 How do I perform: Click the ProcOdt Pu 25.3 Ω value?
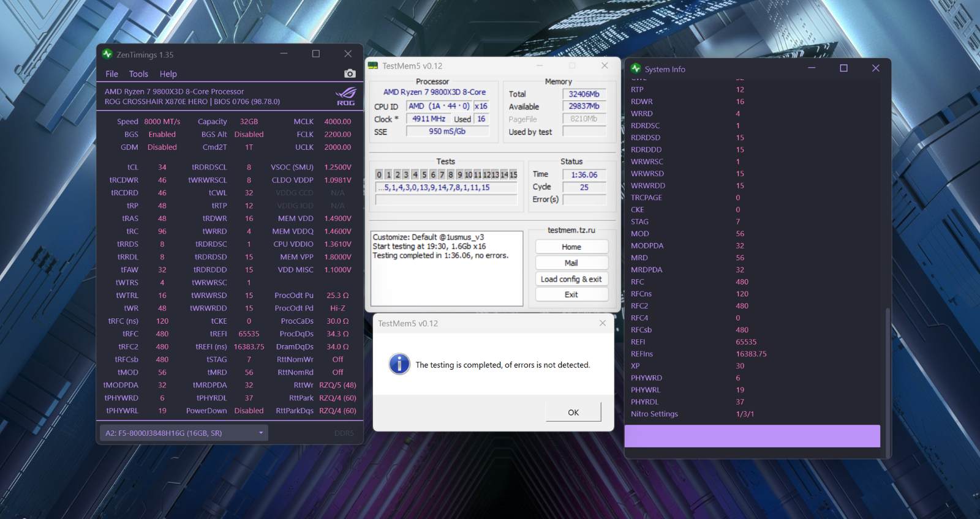(x=337, y=295)
